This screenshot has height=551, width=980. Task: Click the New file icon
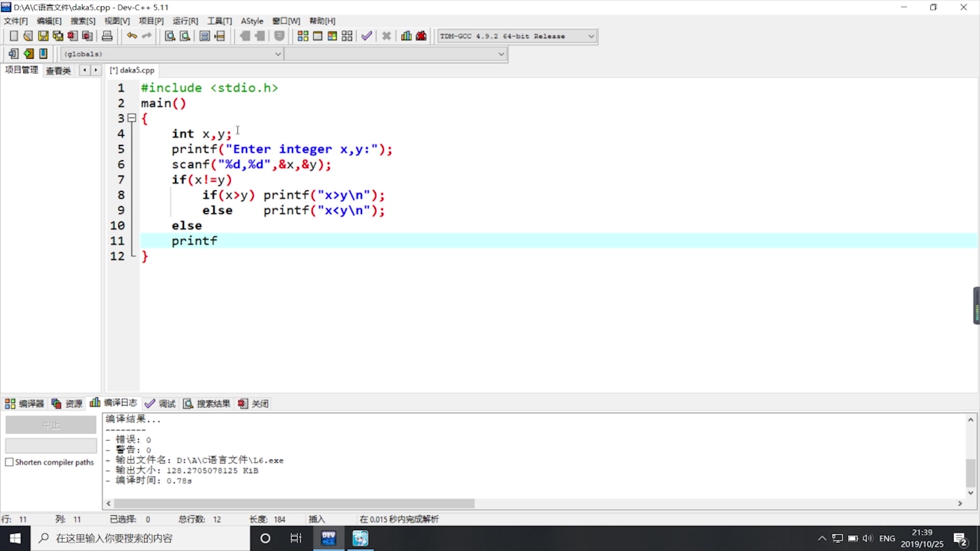[12, 36]
